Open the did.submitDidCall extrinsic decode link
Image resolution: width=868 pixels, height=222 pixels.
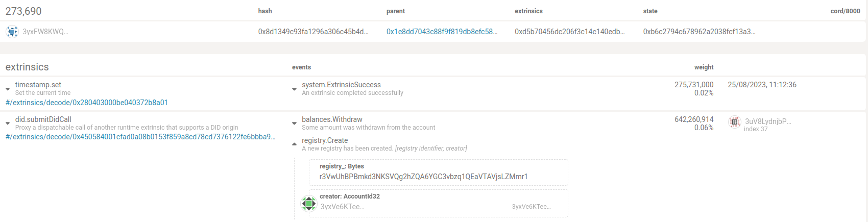pos(140,137)
